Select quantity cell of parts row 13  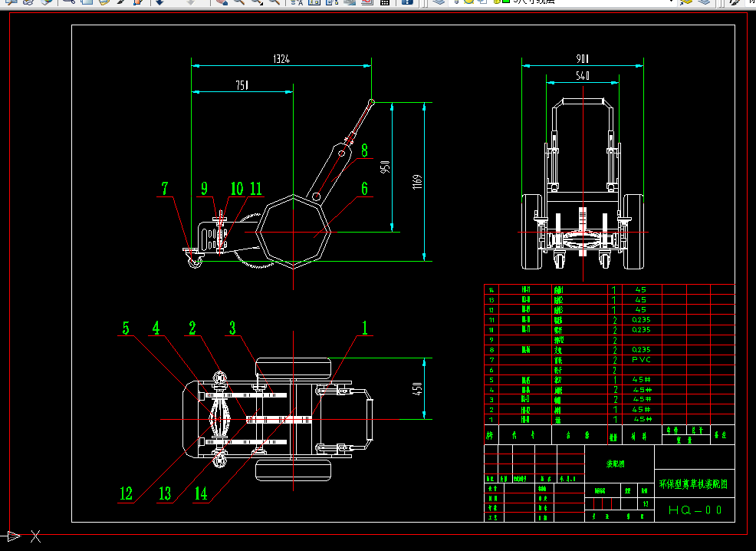[x=613, y=299]
